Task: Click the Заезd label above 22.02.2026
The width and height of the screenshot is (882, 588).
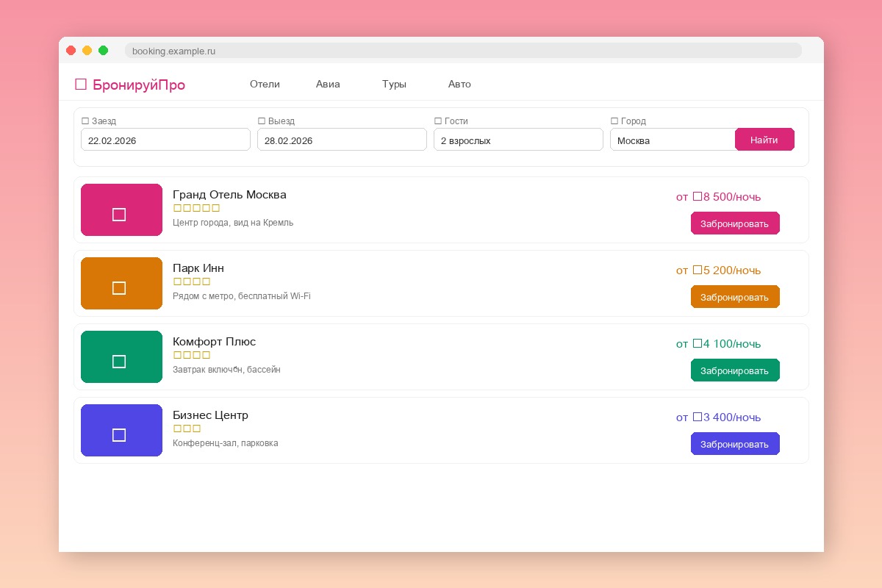Action: coord(98,121)
